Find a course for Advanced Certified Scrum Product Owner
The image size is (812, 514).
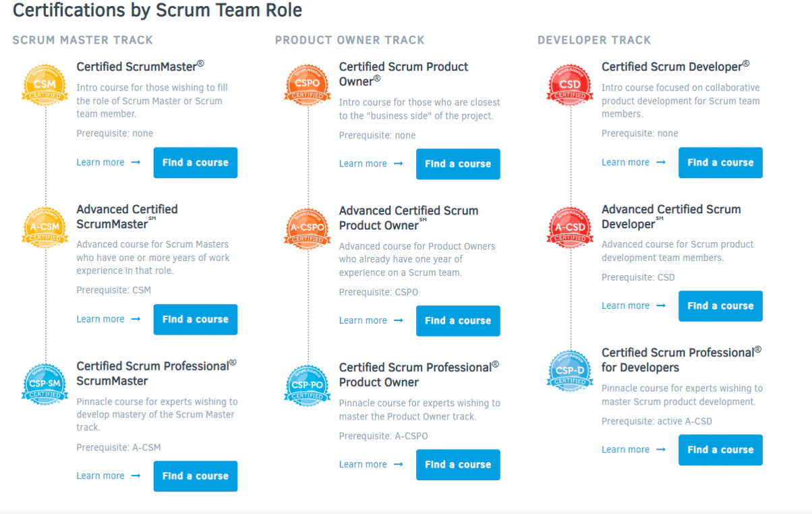[x=458, y=321]
